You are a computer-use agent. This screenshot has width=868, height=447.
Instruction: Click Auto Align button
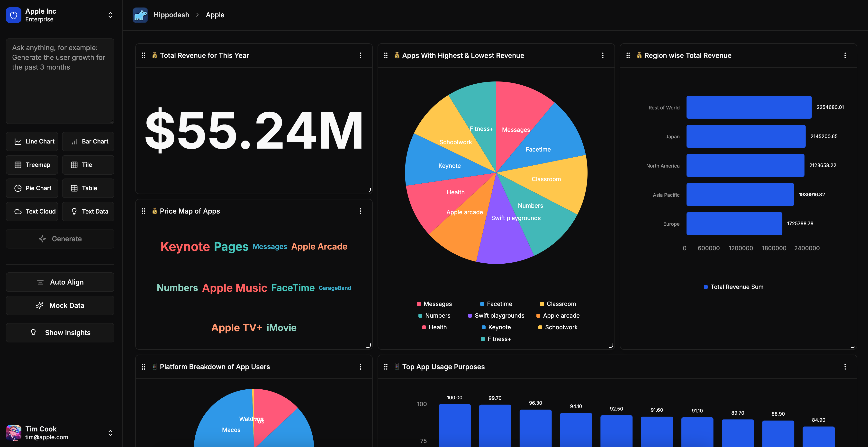[60, 282]
